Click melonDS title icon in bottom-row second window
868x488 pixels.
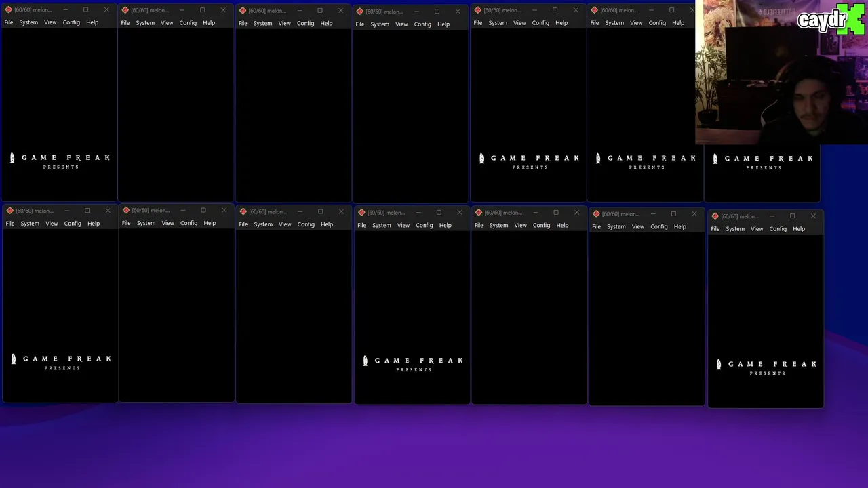point(126,210)
